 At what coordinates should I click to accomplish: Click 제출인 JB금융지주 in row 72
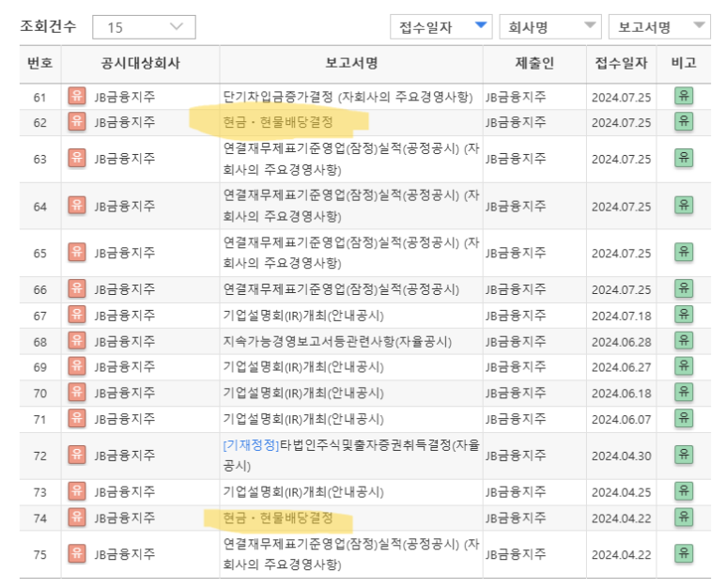pos(516,456)
